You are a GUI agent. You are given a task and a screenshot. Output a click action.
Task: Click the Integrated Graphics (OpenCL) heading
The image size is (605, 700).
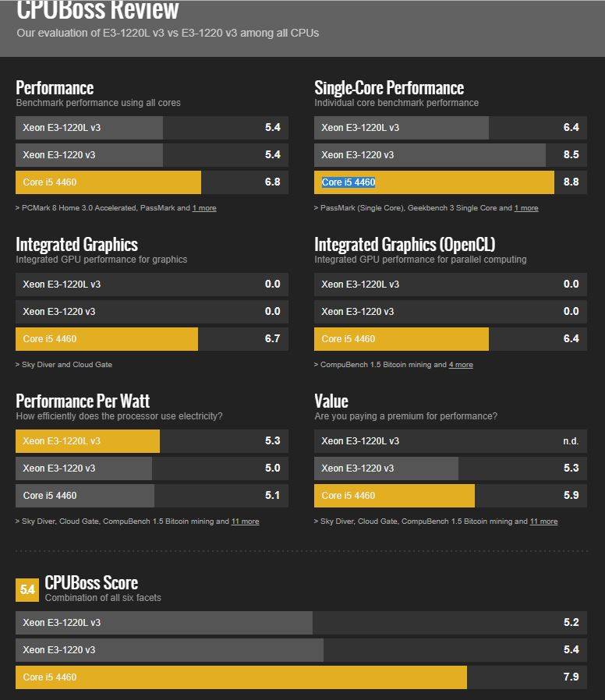coord(405,245)
